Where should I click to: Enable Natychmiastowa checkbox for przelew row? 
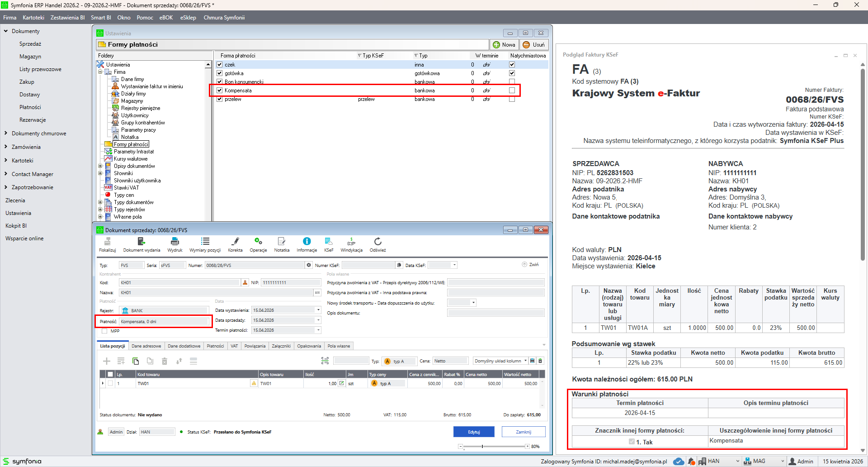click(x=512, y=99)
